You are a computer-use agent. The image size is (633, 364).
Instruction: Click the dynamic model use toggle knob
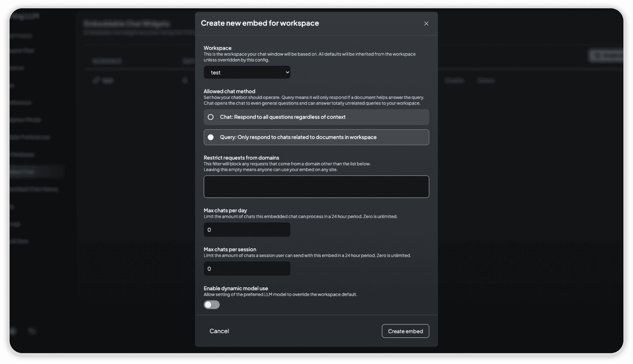208,305
